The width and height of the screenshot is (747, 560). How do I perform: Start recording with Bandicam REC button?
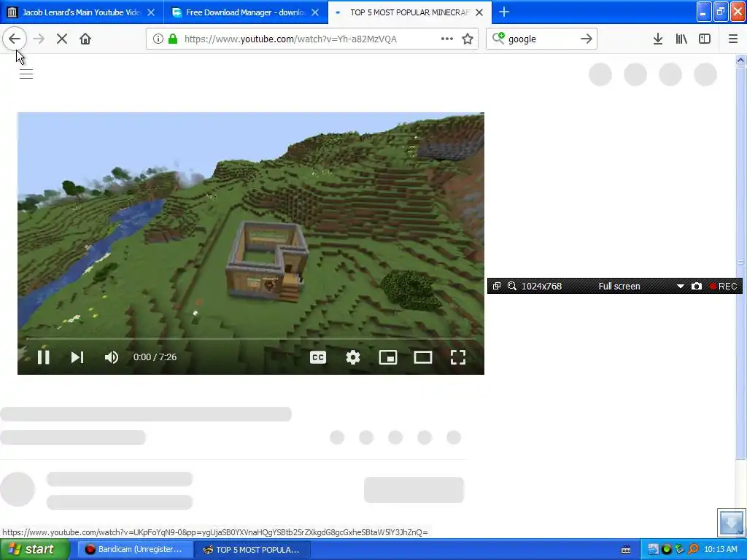coord(724,286)
